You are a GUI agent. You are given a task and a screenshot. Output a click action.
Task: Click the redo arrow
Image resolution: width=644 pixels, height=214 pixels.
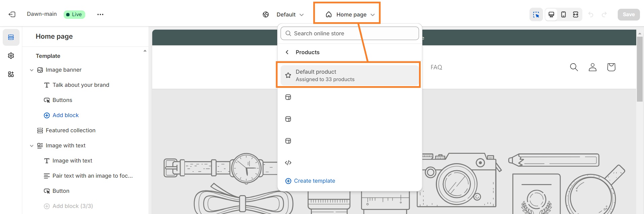604,14
